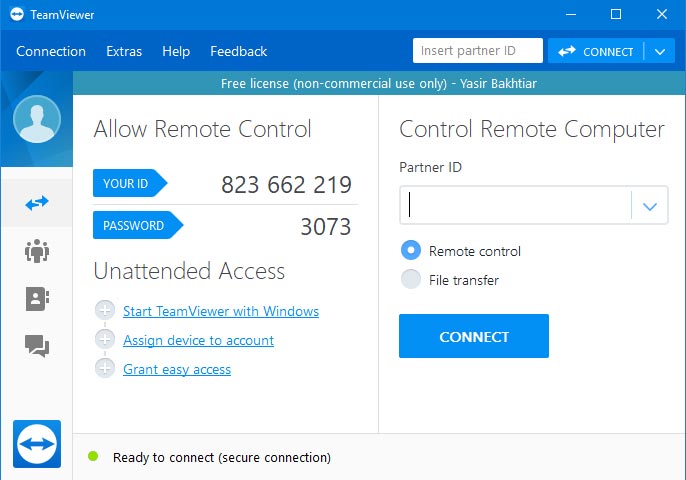
Task: Click the top toolbar CONNECT button
Action: coord(595,52)
